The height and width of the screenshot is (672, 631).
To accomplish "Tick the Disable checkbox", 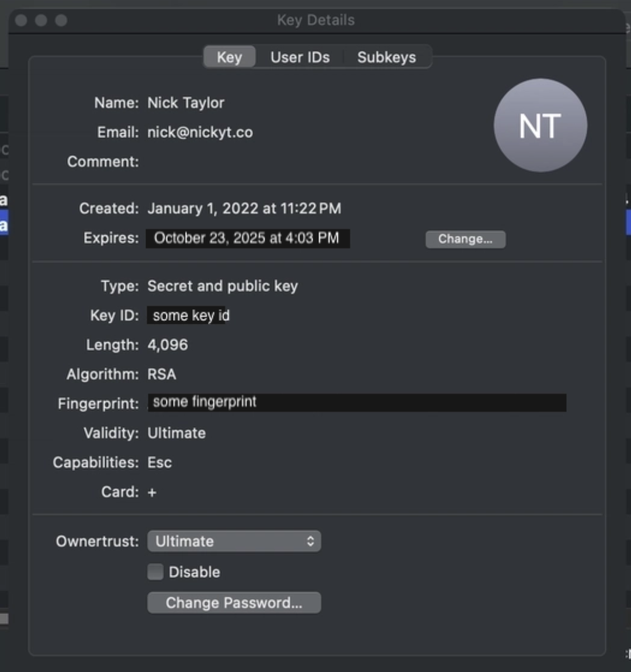I will coord(155,571).
